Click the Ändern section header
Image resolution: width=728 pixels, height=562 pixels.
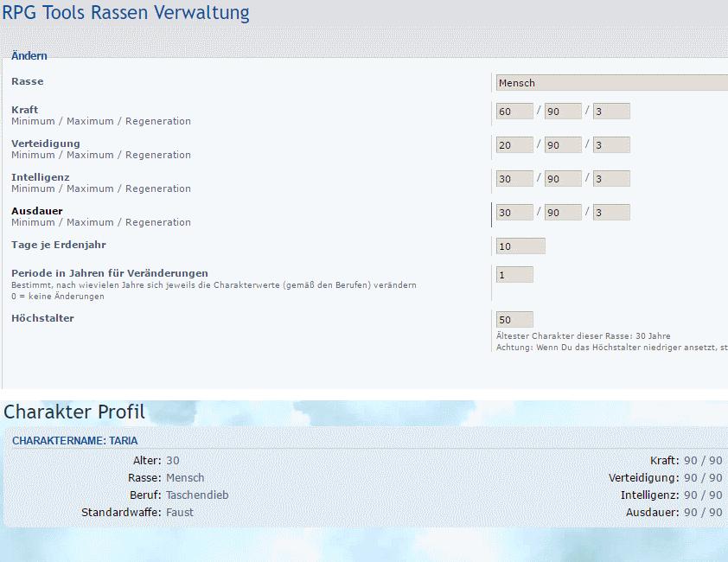coord(29,55)
